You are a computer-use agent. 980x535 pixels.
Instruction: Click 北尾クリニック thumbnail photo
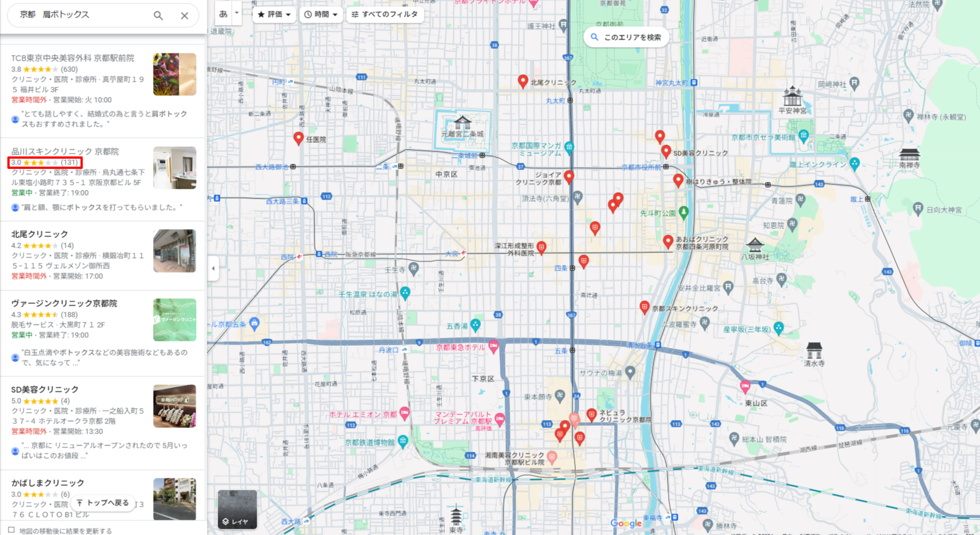pos(175,250)
